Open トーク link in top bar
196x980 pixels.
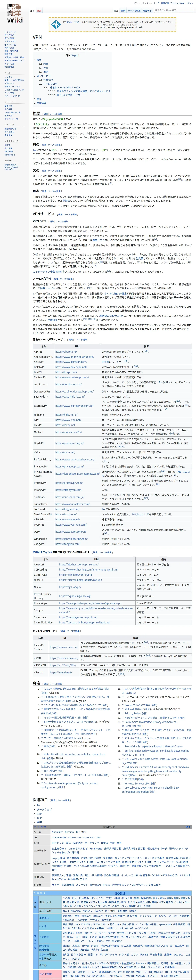[x=156, y=3]
